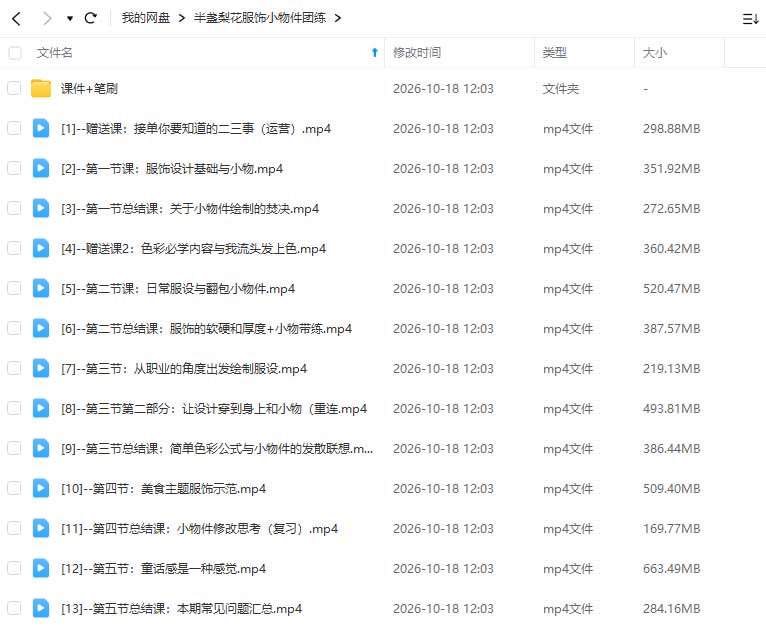Screen dimensions: 766x628
Task: Select checkbox for file [8] 第三节第二部分
Action: 14,409
